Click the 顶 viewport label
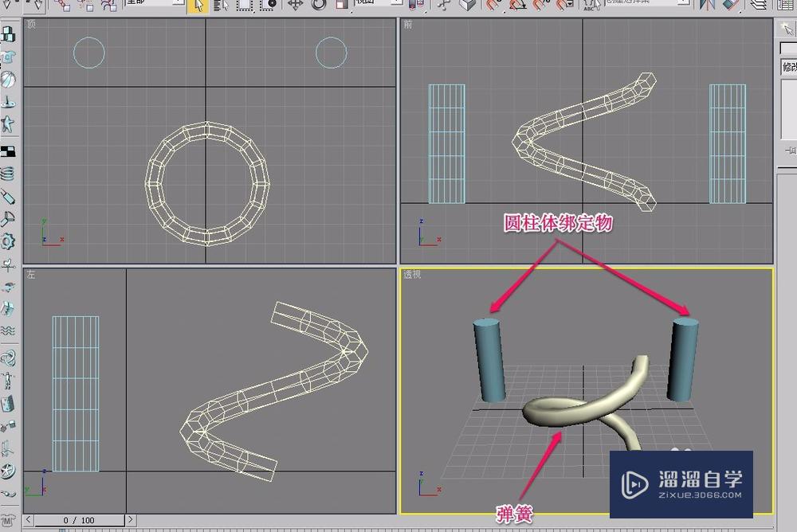Screen dimensions: 797x532 [32, 25]
